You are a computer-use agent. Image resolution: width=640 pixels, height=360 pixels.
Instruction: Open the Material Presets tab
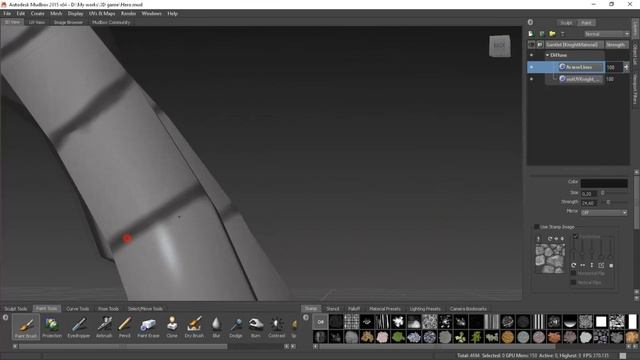point(384,309)
